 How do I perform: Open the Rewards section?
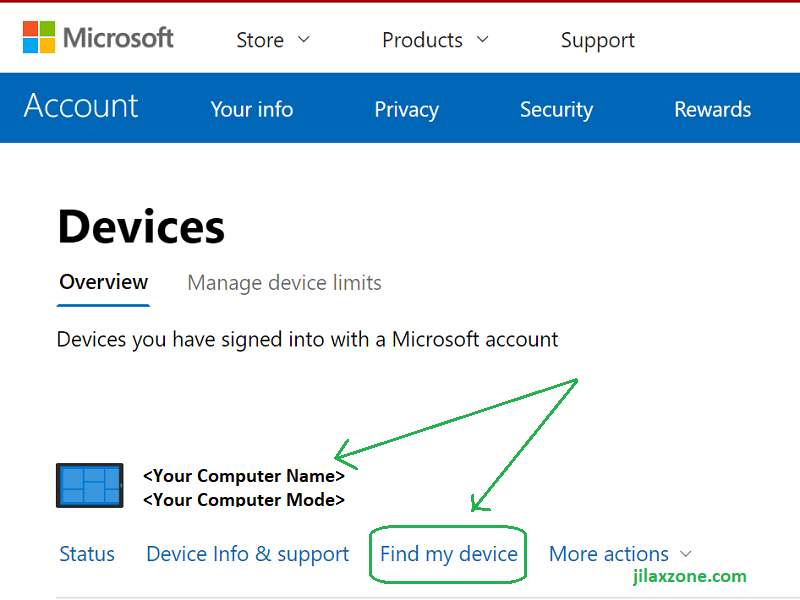[713, 109]
